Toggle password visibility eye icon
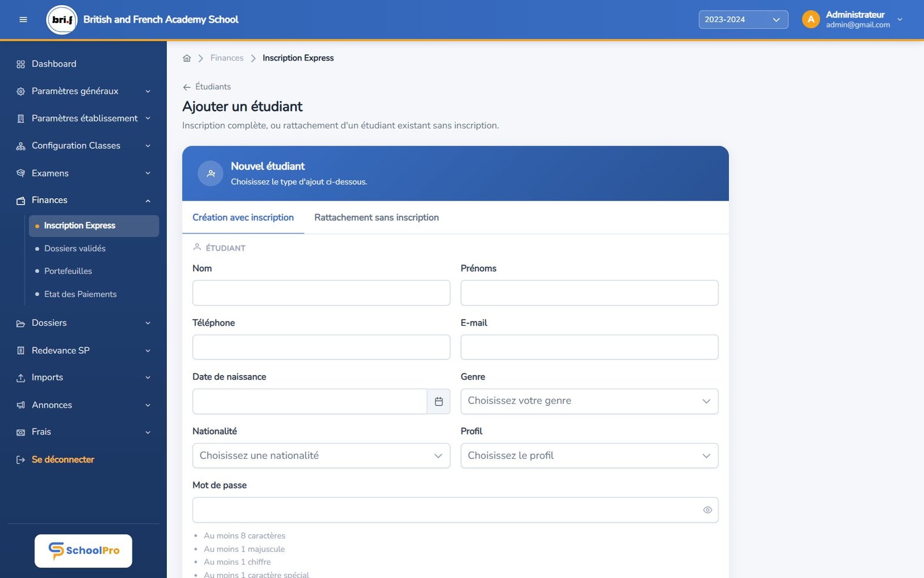 coord(707,510)
